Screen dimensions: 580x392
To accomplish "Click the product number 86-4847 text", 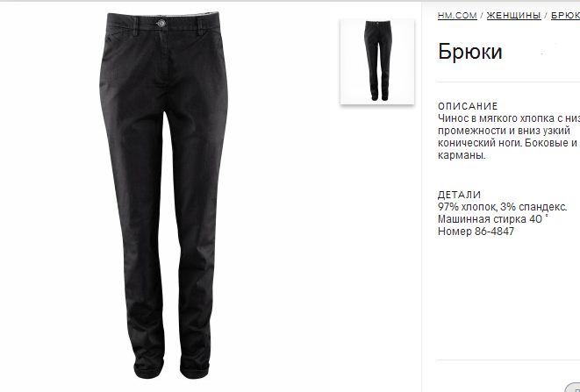I will (476, 232).
